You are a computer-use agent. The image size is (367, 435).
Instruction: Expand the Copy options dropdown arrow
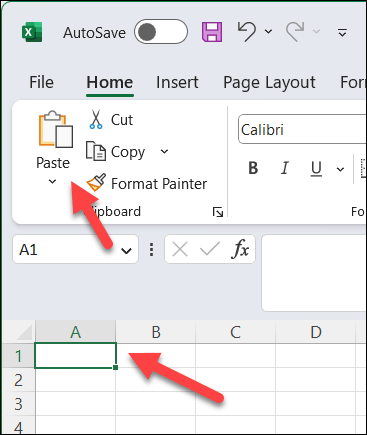[164, 152]
